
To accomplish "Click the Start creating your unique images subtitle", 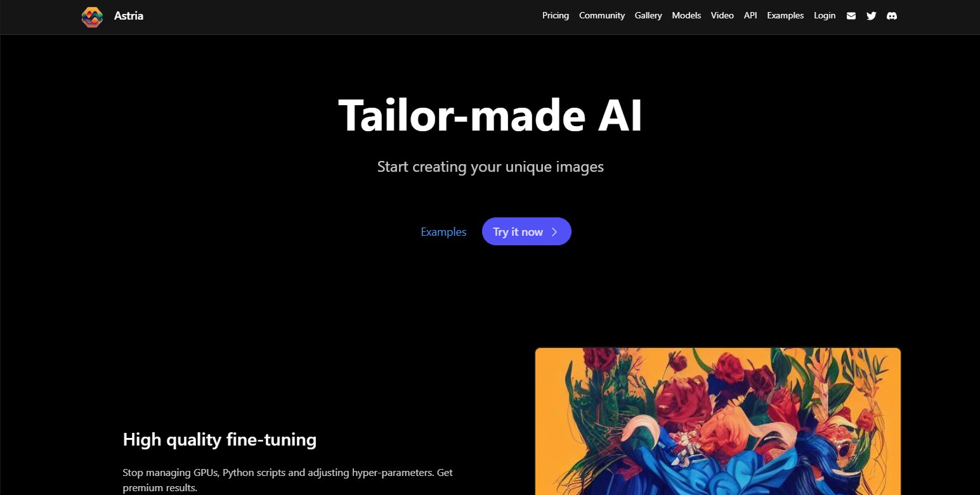I will click(490, 167).
